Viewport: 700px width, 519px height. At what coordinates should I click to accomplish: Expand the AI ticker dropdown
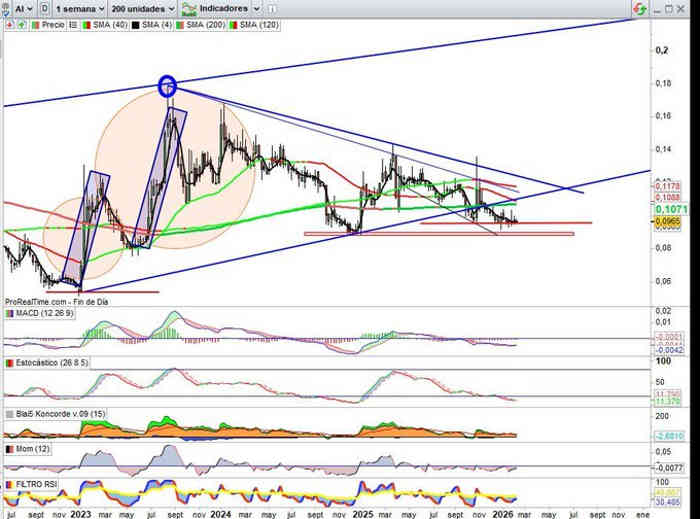[20, 7]
